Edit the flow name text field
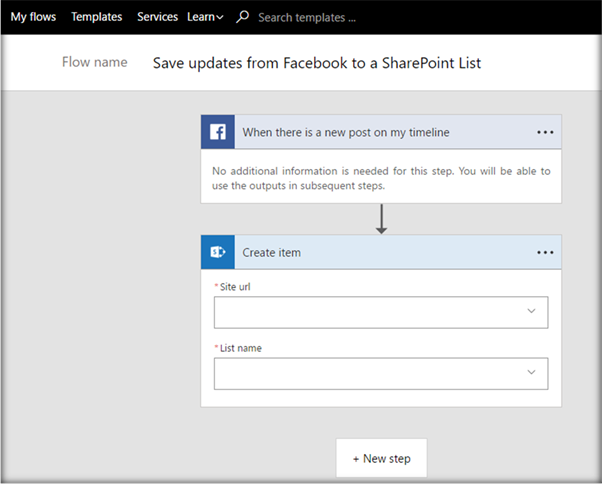Image resolution: width=602 pixels, height=484 pixels. (317, 63)
